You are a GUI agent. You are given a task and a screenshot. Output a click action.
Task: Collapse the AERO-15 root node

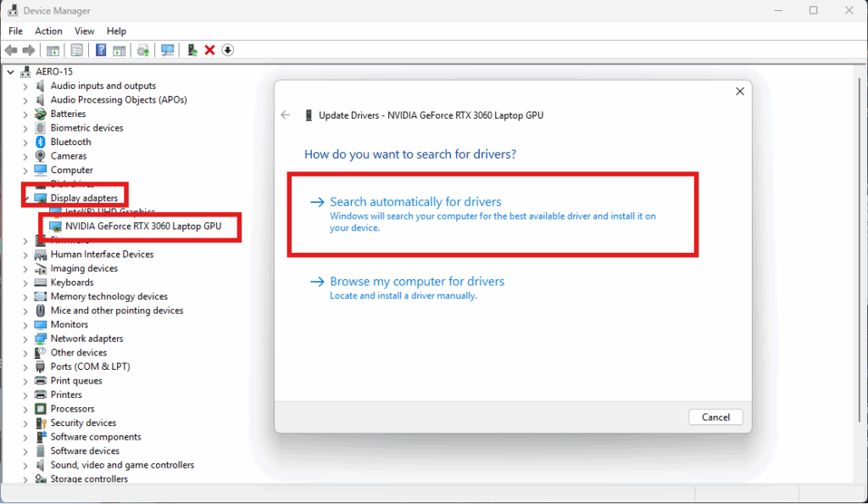10,71
